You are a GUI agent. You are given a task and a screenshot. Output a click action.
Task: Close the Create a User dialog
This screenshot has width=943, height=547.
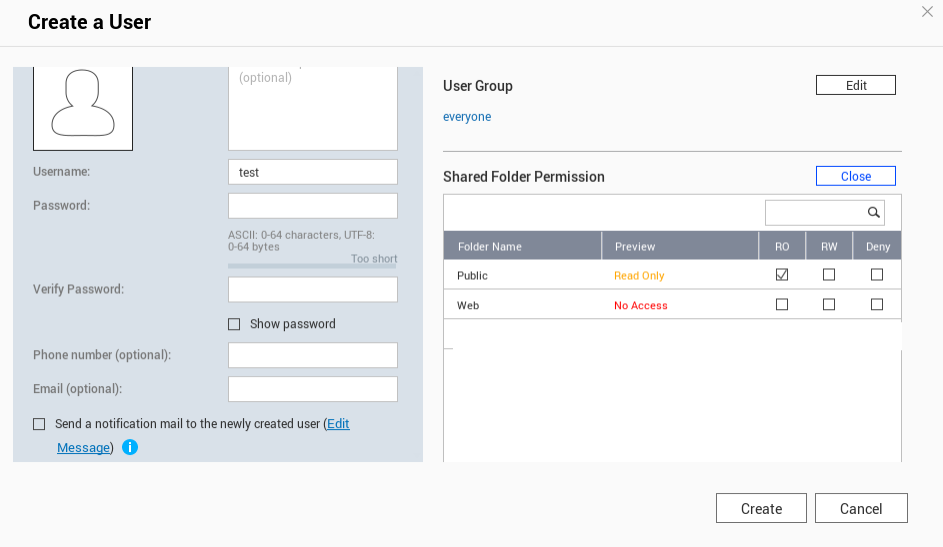pyautogui.click(x=927, y=11)
